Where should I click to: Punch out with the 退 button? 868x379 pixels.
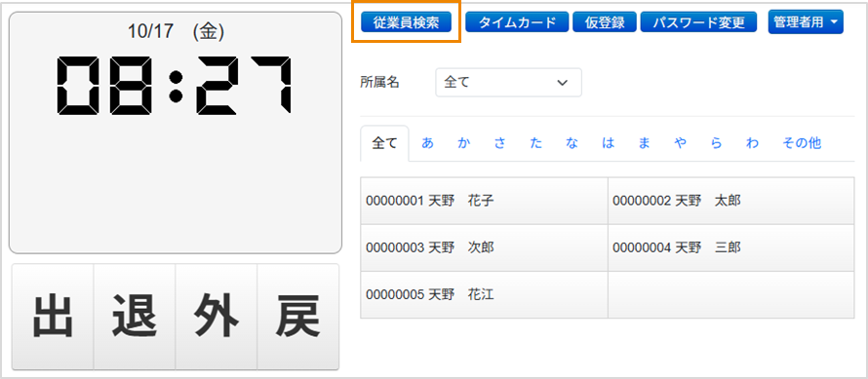[135, 317]
